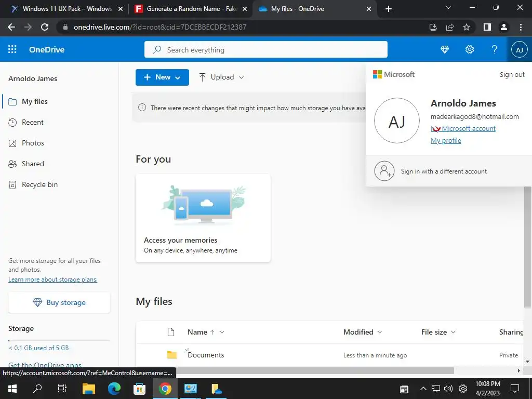Focus the Search everything field
This screenshot has height=399, width=532.
pos(265,50)
